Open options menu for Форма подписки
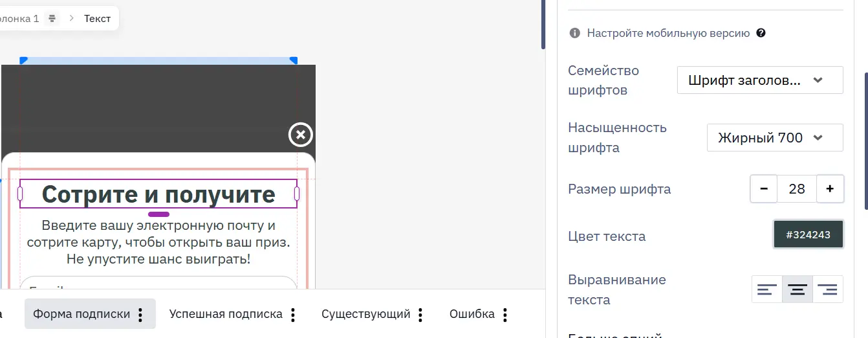The image size is (868, 338). (x=140, y=315)
